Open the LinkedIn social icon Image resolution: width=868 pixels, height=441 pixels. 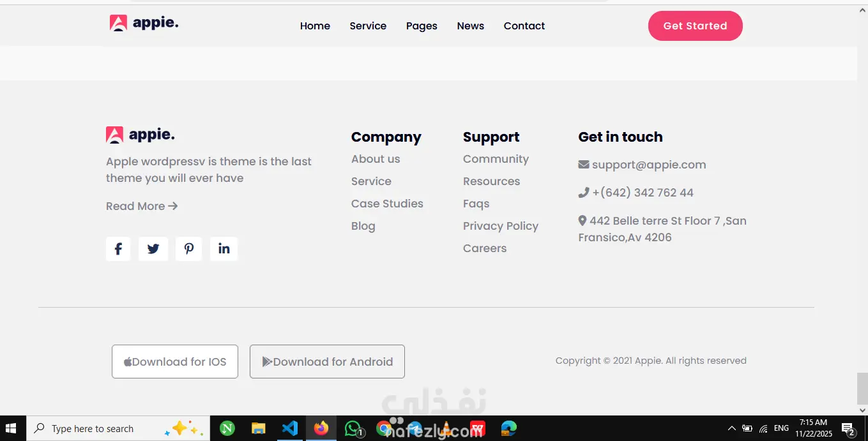coord(224,249)
